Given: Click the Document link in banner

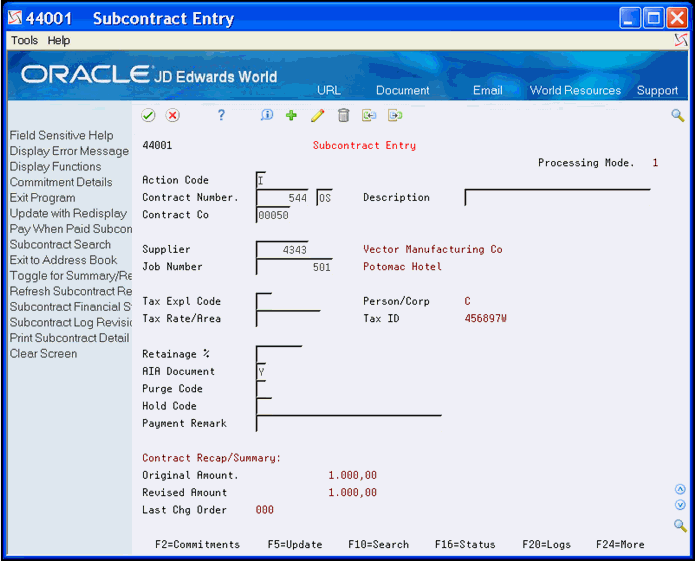Looking at the screenshot, I should (402, 90).
